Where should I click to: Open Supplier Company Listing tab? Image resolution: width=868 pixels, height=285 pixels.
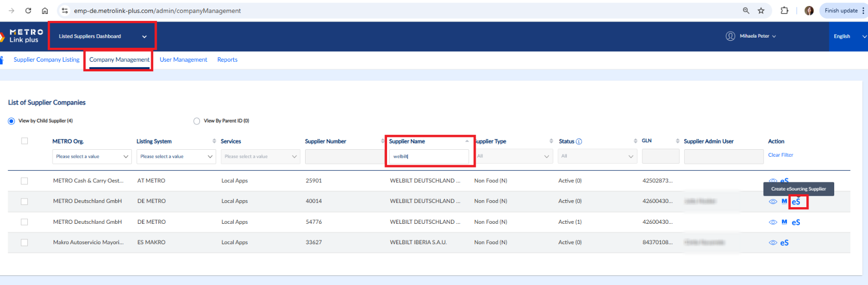point(47,60)
